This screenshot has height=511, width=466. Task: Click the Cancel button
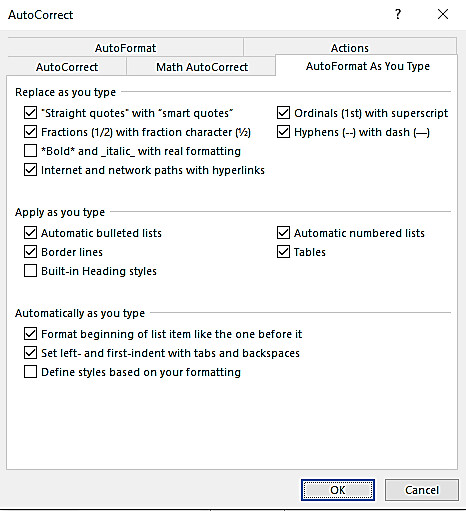pos(422,490)
